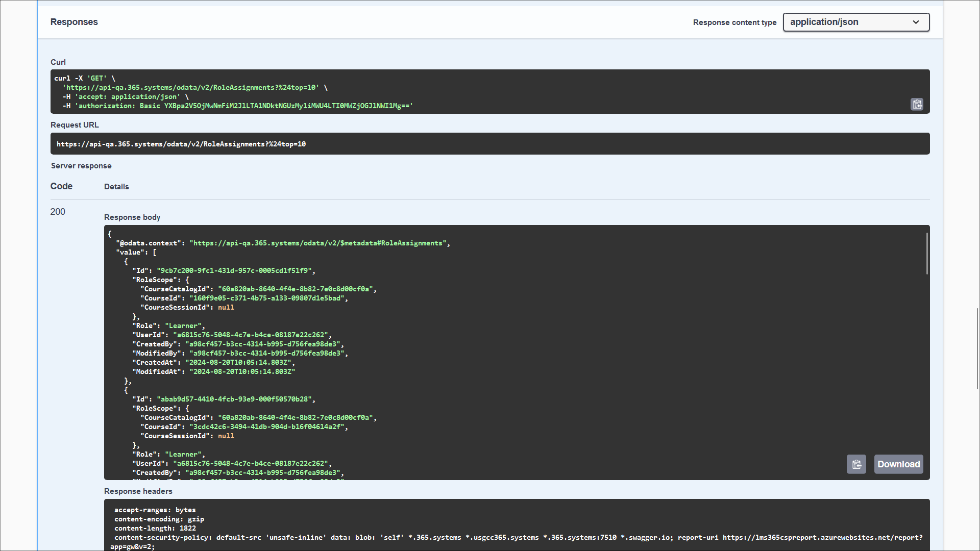Image resolution: width=980 pixels, height=551 pixels.
Task: Copy the curl command to clipboard
Action: coord(917,105)
